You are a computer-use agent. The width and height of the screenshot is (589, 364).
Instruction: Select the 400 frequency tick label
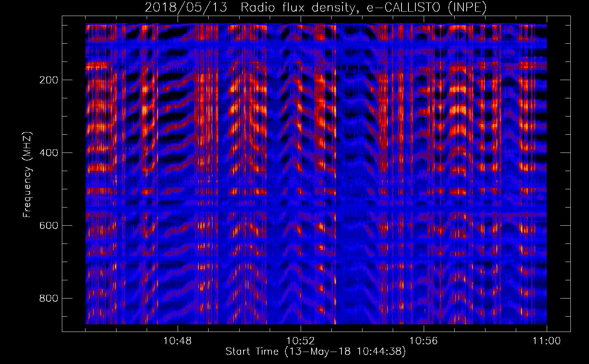tap(49, 153)
